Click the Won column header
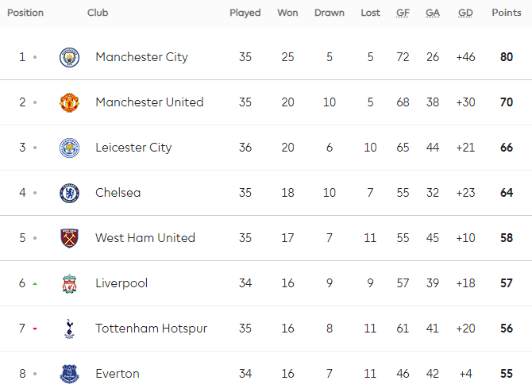Image resolution: width=532 pixels, height=392 pixels. click(287, 13)
